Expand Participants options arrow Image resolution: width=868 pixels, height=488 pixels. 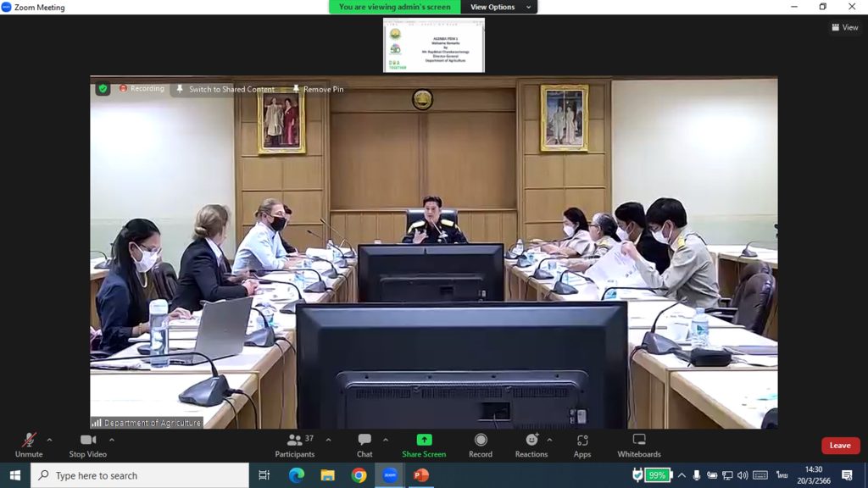328,440
